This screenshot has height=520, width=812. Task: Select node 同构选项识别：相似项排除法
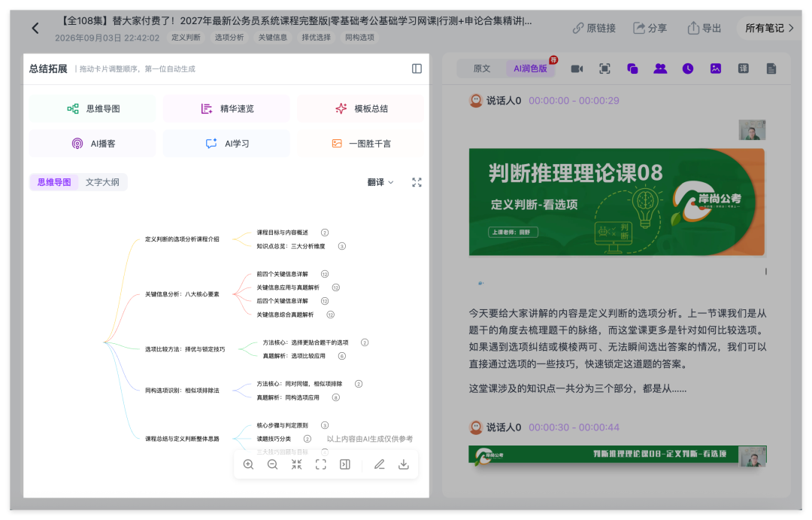click(182, 391)
